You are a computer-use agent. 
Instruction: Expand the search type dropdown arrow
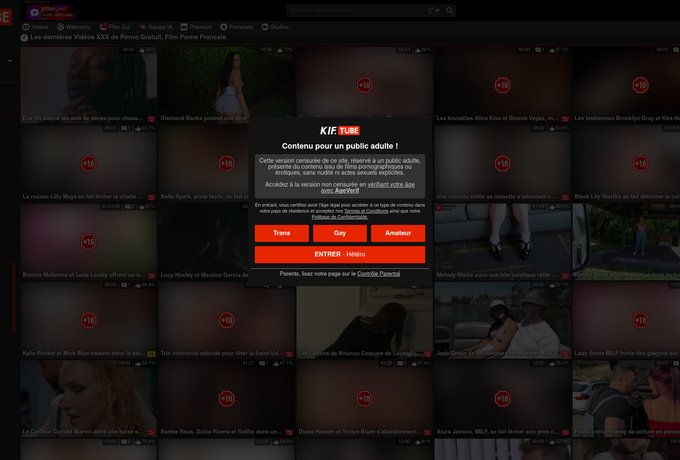click(x=438, y=11)
